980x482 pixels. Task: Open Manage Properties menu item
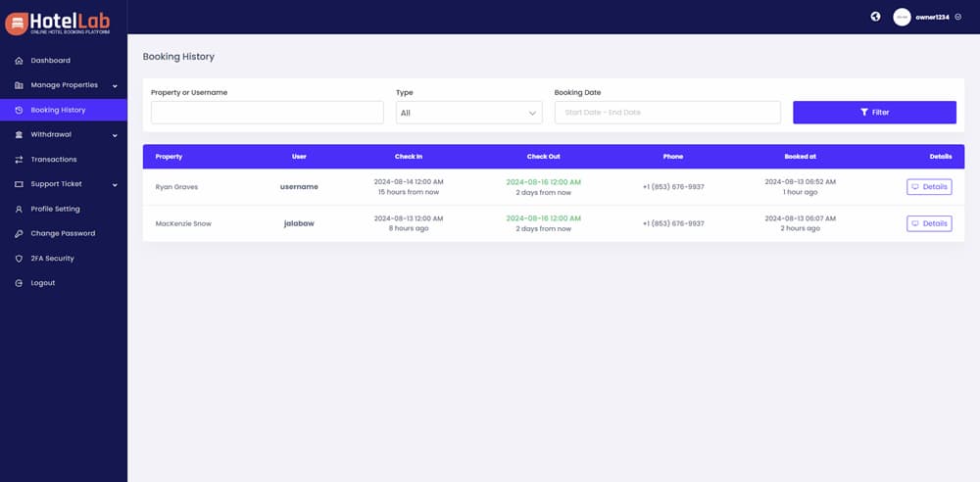coord(63,85)
